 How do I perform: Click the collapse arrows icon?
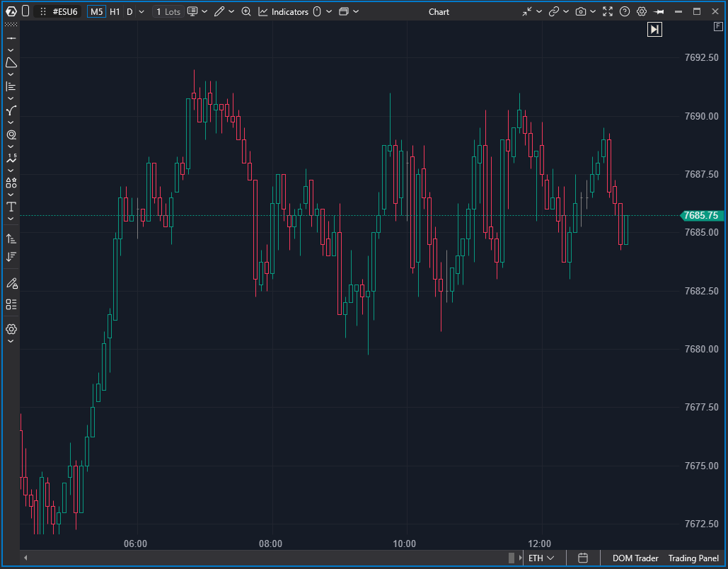[527, 11]
